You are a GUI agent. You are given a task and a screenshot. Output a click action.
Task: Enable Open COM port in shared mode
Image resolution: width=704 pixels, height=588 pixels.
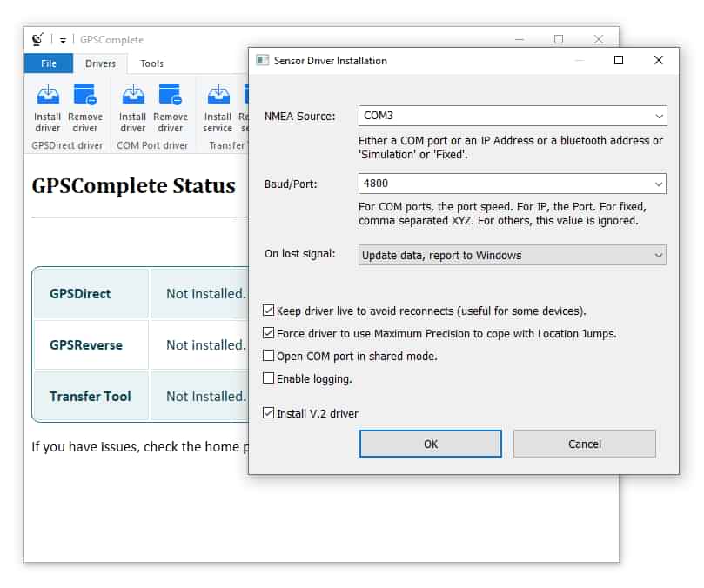tap(269, 356)
